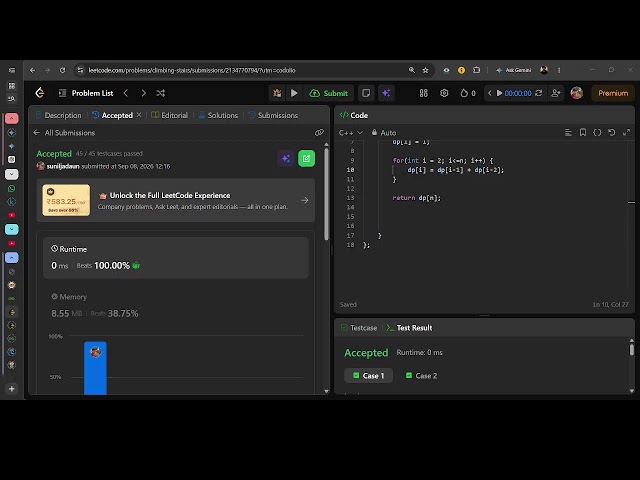This screenshot has width=640, height=480.
Task: Collapse the timer with left chevron
Action: click(x=490, y=93)
